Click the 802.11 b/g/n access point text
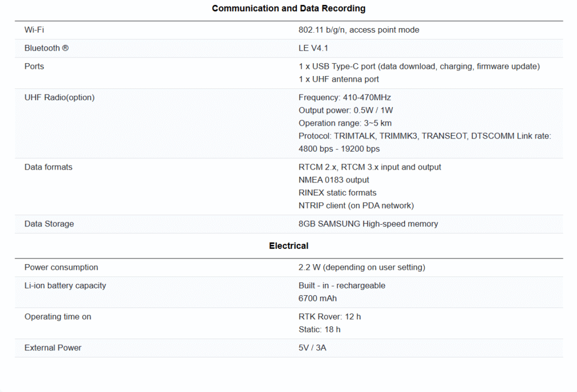577x392 pixels. pyautogui.click(x=358, y=30)
